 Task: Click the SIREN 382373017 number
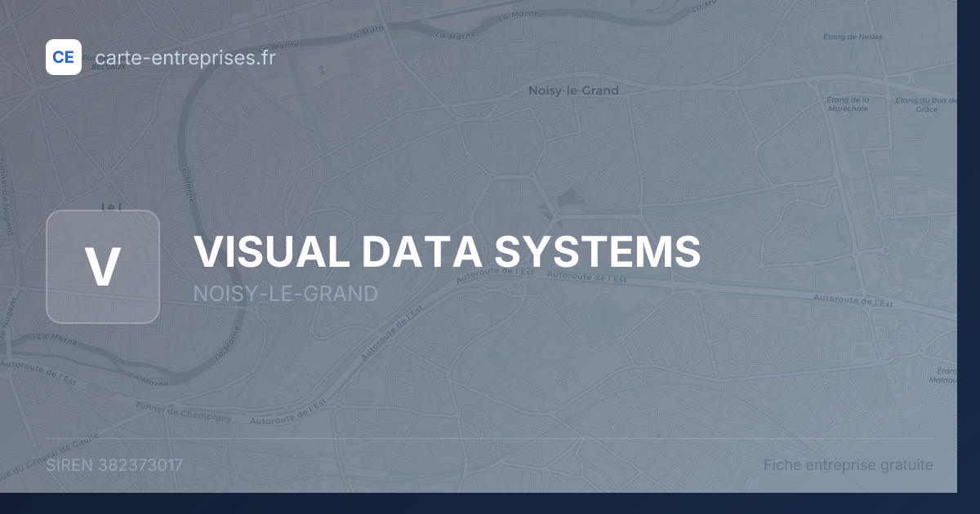point(114,465)
